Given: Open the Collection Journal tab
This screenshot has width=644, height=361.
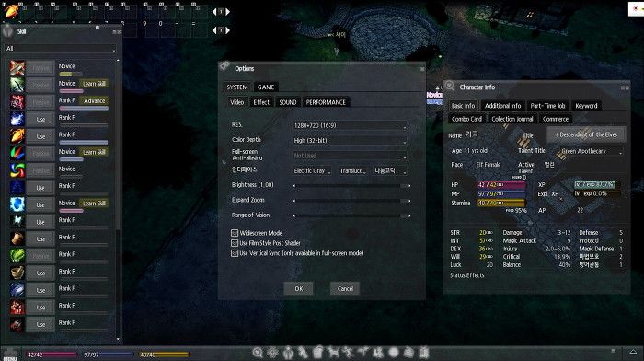Looking at the screenshot, I should point(512,119).
